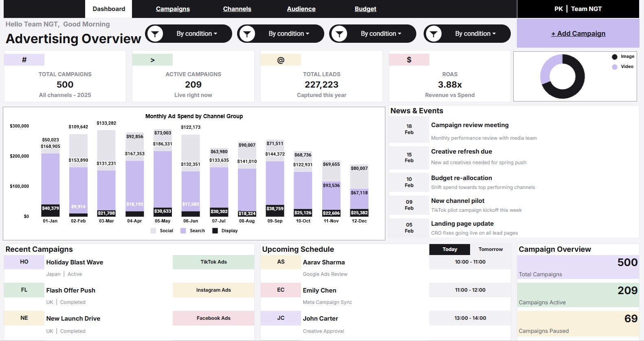The height and width of the screenshot is (341, 644).
Task: Click the Instagram Ads channel tag
Action: (213, 290)
